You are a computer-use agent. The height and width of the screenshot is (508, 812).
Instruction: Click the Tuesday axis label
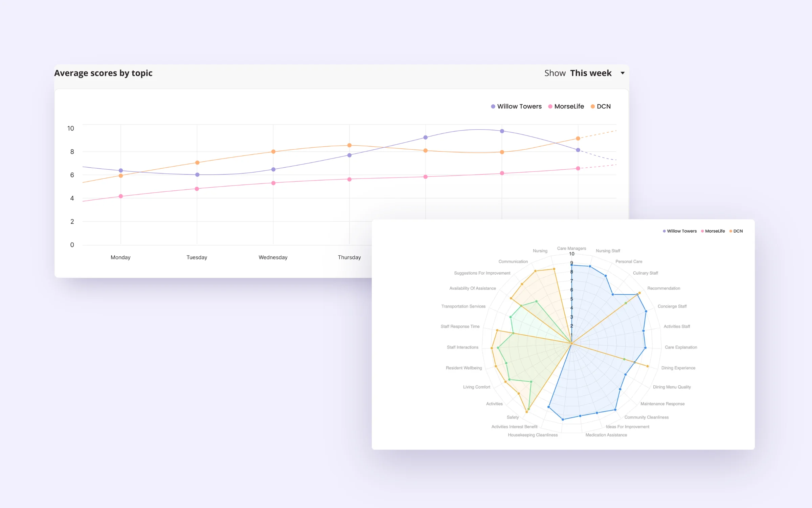tap(197, 257)
